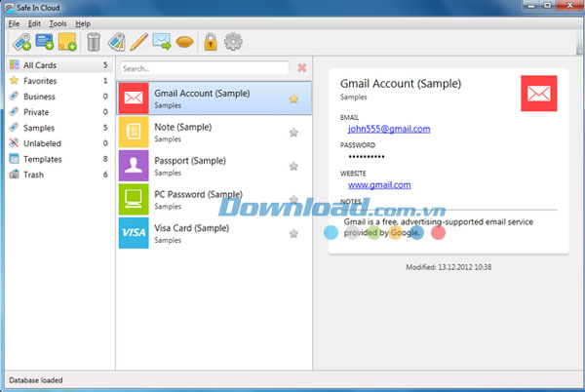
Task: Click the green PC Password monitor icon
Action: tap(134, 199)
